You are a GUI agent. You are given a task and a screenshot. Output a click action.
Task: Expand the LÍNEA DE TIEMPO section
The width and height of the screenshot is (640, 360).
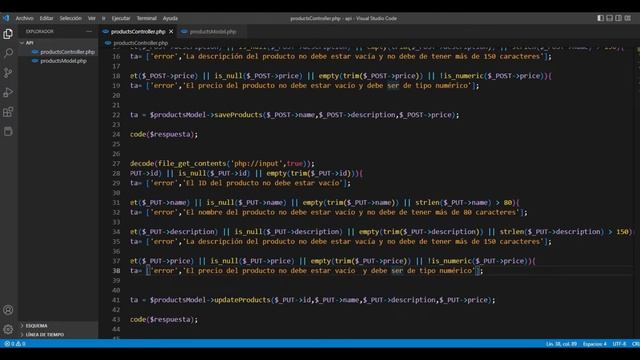click(44, 334)
